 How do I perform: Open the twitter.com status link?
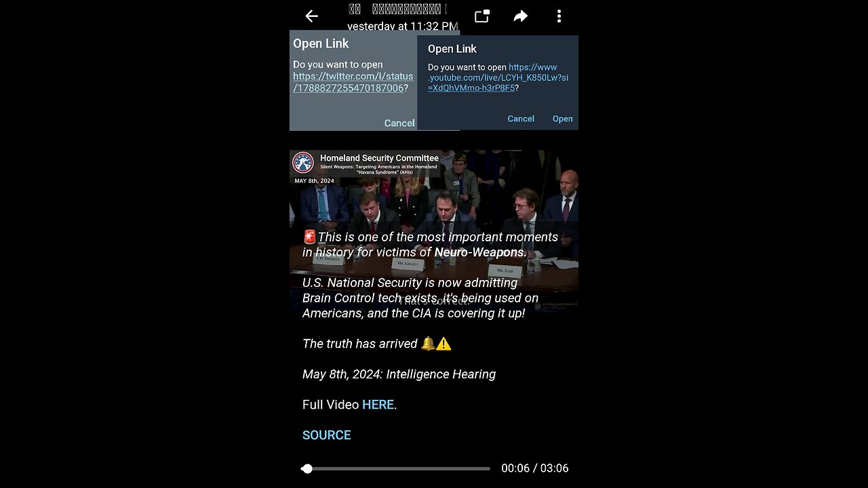(353, 82)
